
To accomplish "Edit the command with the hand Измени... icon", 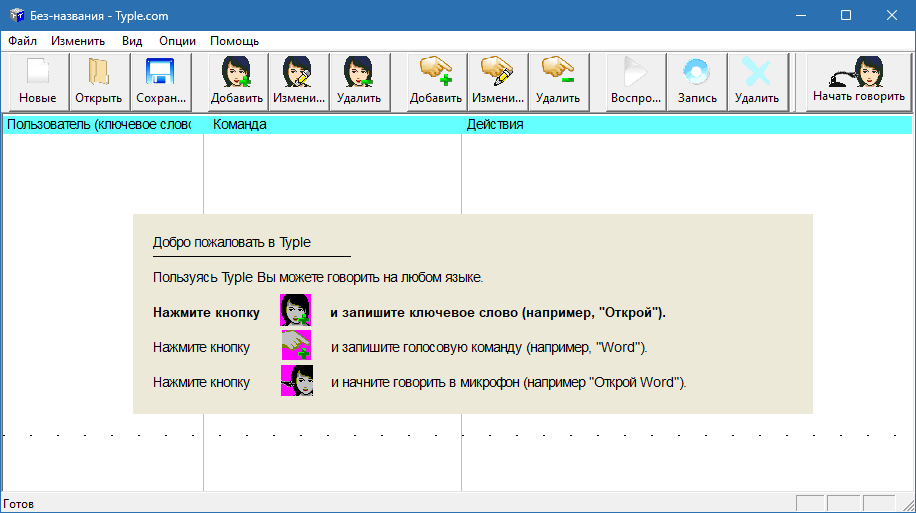I will (498, 82).
